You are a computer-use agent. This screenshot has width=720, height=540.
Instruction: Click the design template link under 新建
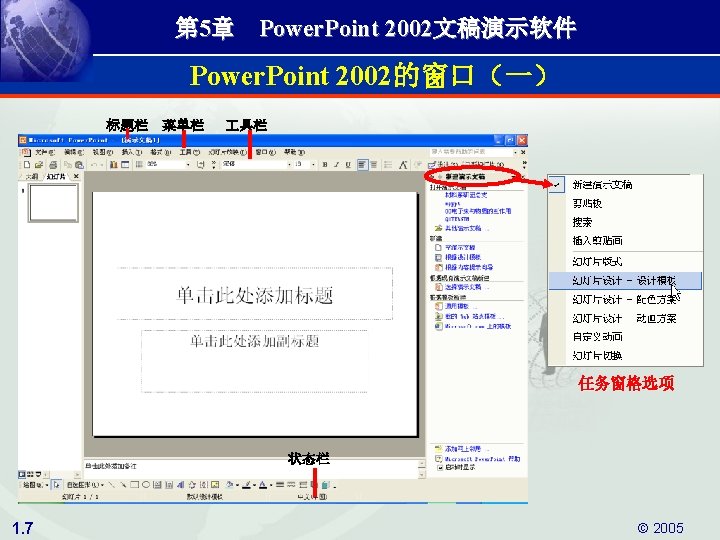[462, 257]
